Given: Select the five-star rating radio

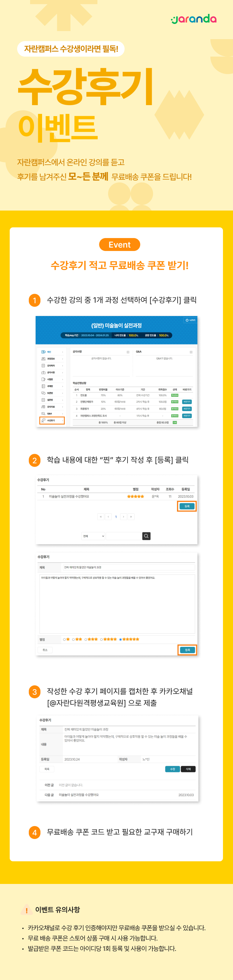Looking at the screenshot, I should click(120, 639).
